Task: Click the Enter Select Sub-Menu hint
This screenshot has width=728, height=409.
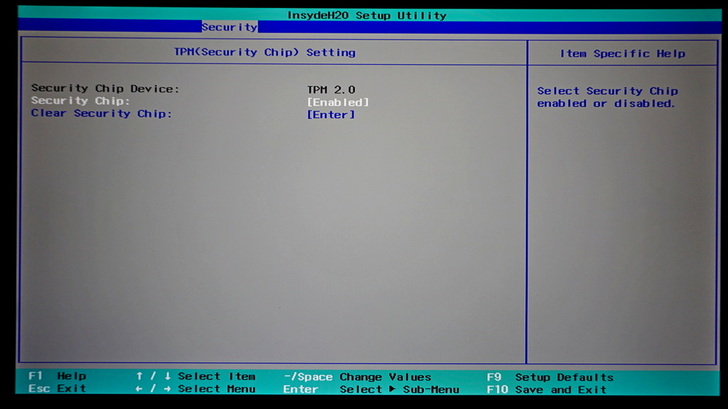Action: coord(371,389)
